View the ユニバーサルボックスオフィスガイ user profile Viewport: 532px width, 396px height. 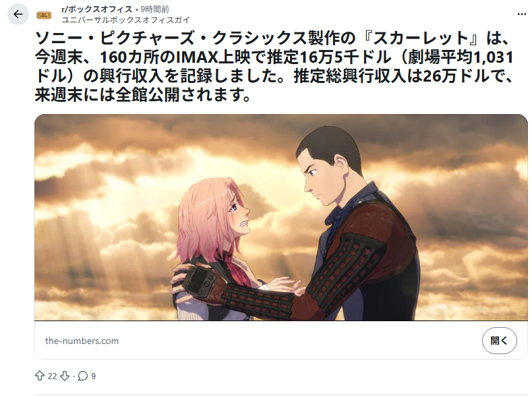[125, 20]
